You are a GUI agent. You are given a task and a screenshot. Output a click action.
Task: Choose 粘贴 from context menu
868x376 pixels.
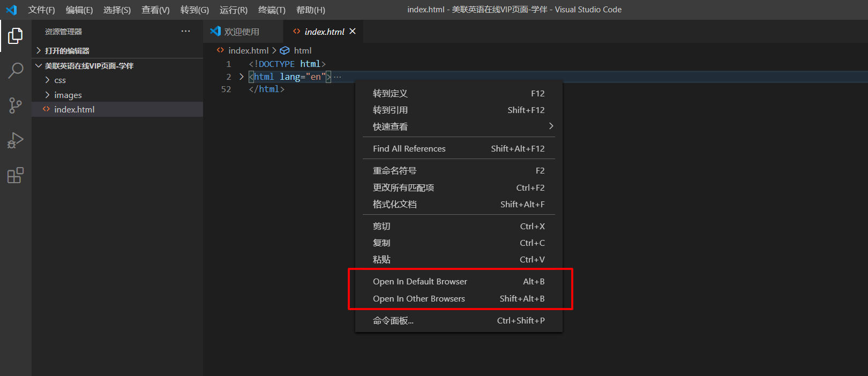pyautogui.click(x=459, y=259)
